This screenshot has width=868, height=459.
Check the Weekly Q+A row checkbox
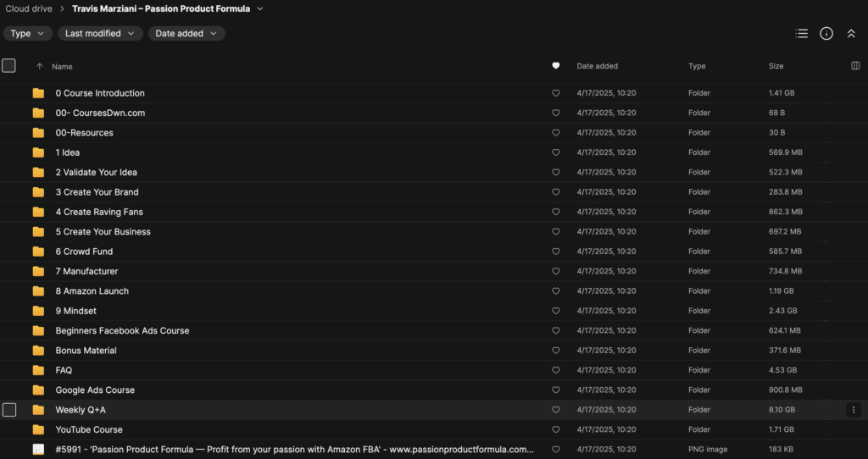(x=9, y=410)
